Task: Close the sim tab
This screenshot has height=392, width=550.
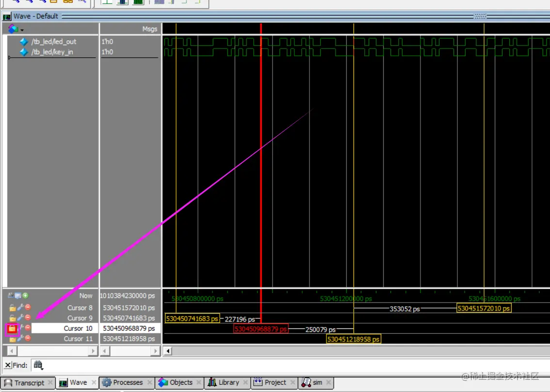Action: click(x=329, y=382)
